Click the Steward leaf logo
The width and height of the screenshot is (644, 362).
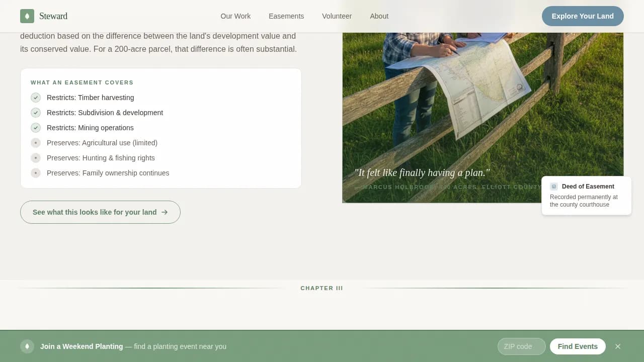point(27,16)
